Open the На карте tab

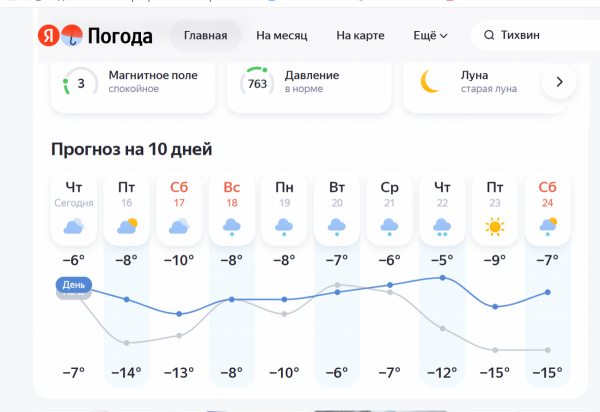click(360, 36)
